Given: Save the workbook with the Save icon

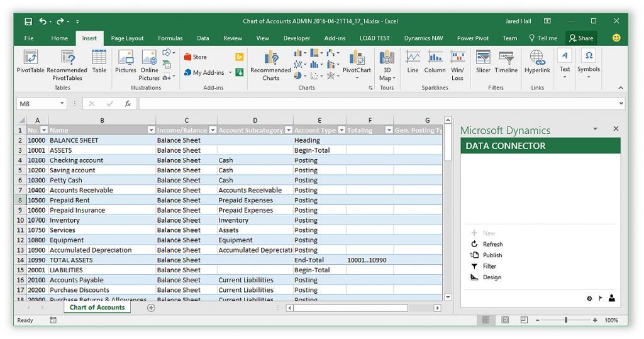Looking at the screenshot, I should pyautogui.click(x=28, y=21).
